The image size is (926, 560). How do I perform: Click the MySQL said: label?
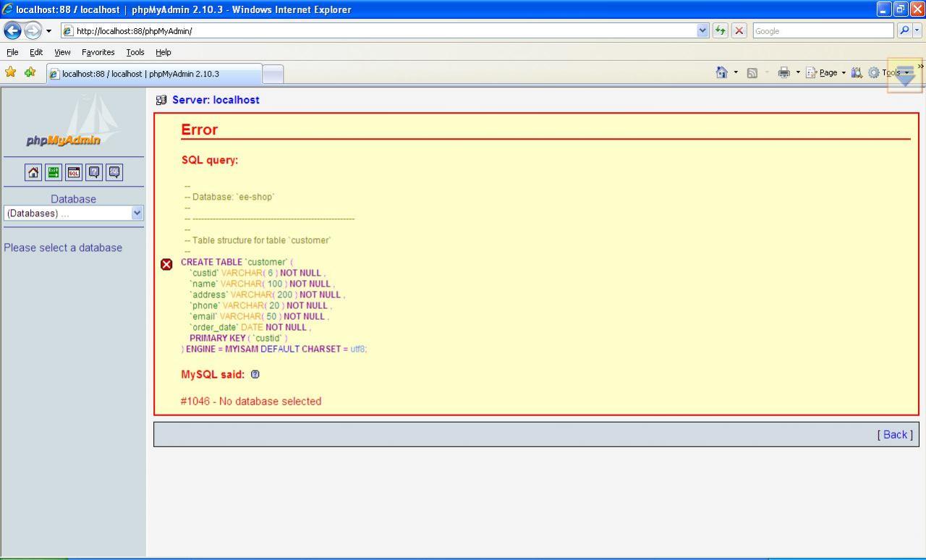[x=213, y=374]
